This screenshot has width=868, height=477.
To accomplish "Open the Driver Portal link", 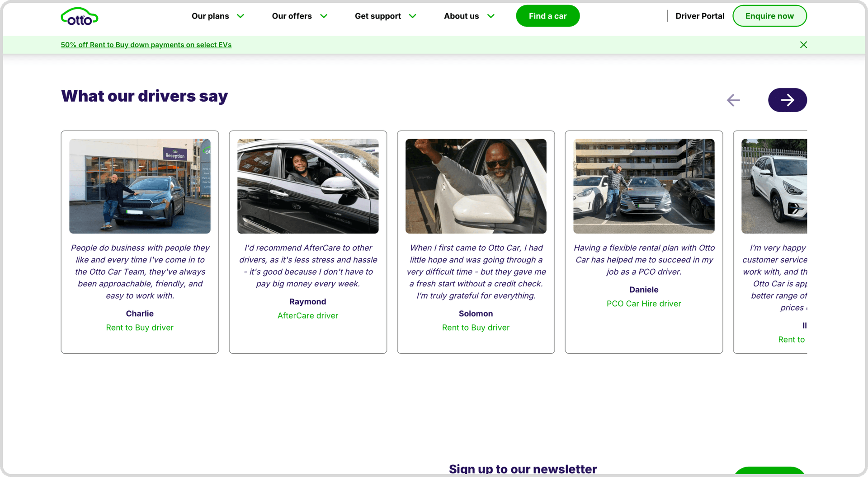I will point(699,16).
